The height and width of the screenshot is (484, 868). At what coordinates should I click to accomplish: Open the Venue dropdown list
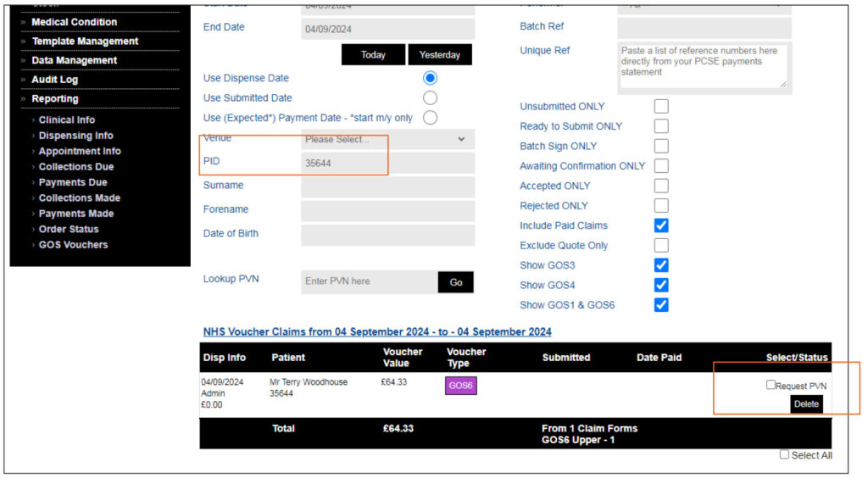pyautogui.click(x=387, y=139)
